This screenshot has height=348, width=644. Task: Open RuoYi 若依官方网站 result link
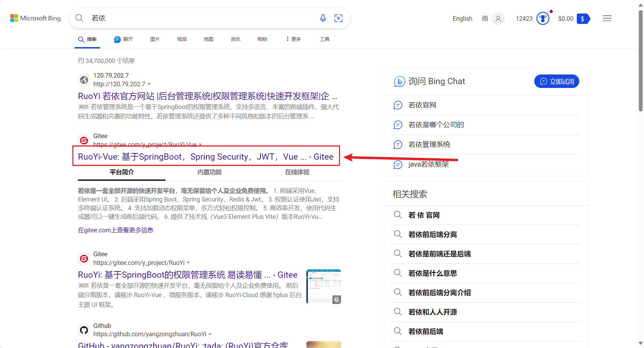tap(207, 96)
